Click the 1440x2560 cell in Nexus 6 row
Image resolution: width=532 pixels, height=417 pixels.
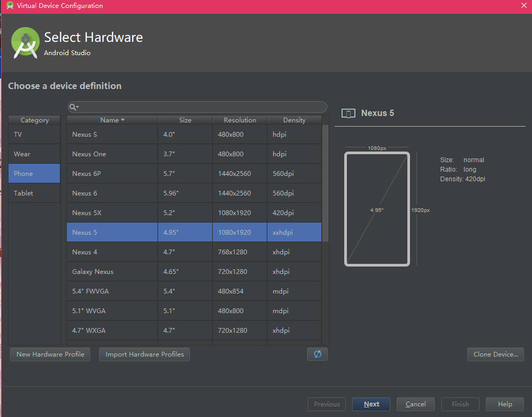tap(240, 193)
